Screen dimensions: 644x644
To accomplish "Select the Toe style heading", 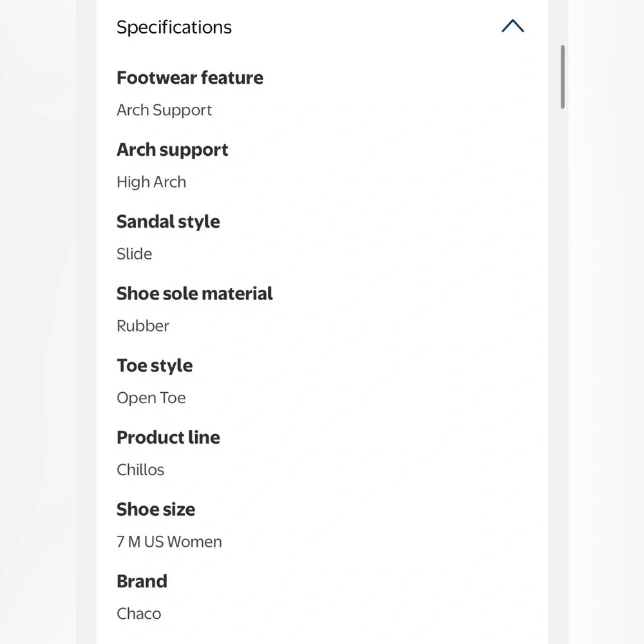I will tap(155, 366).
